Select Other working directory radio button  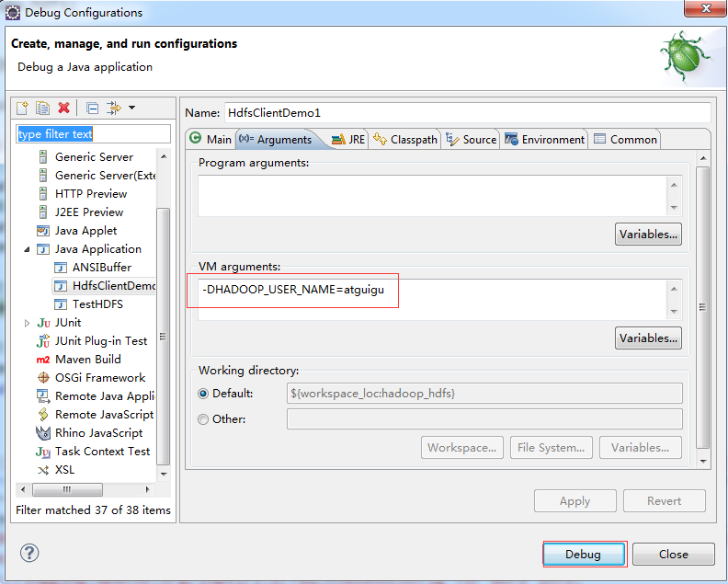coord(203,419)
